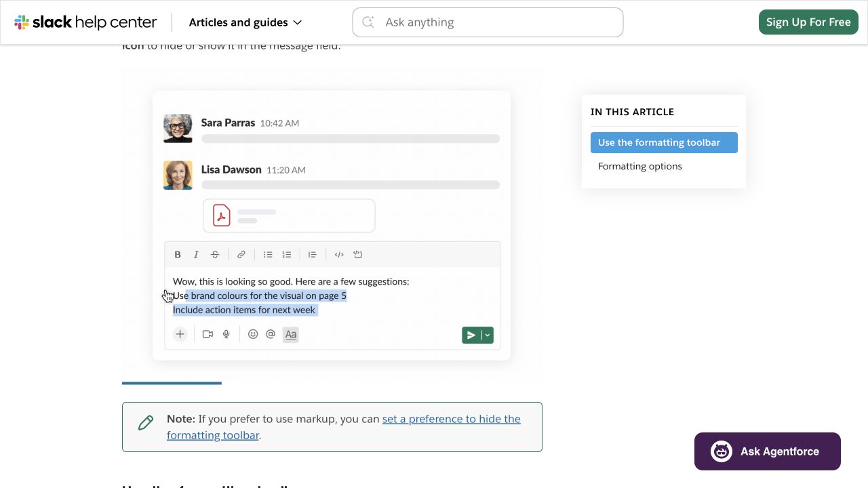
Task: Choose the numbered list icon
Action: (287, 255)
